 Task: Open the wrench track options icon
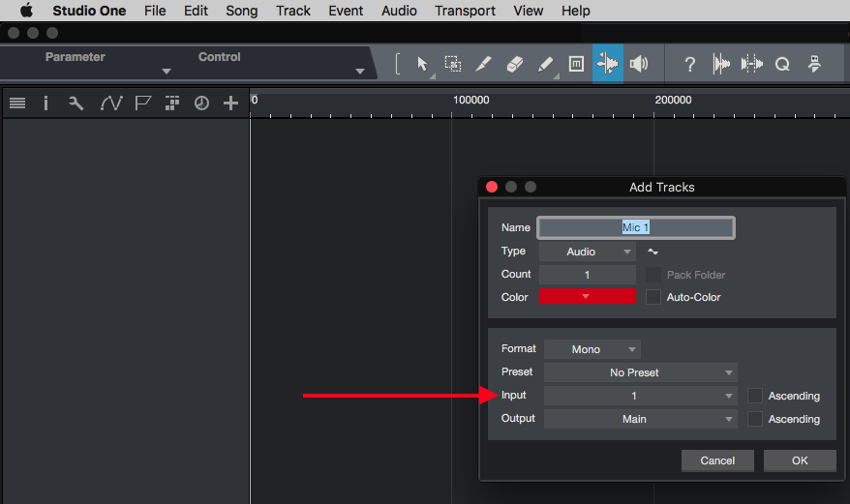click(76, 103)
